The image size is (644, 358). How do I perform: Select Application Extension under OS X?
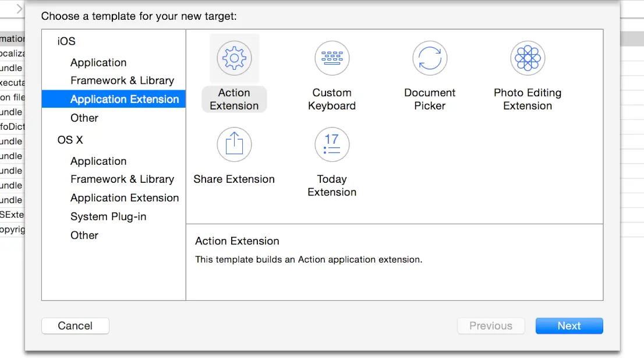pos(125,197)
